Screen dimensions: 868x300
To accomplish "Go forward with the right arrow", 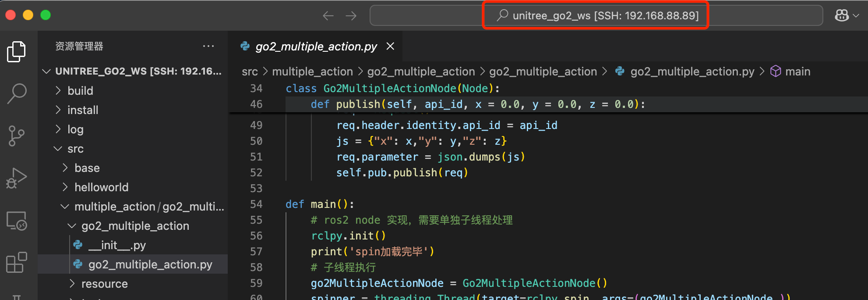I will pyautogui.click(x=351, y=16).
